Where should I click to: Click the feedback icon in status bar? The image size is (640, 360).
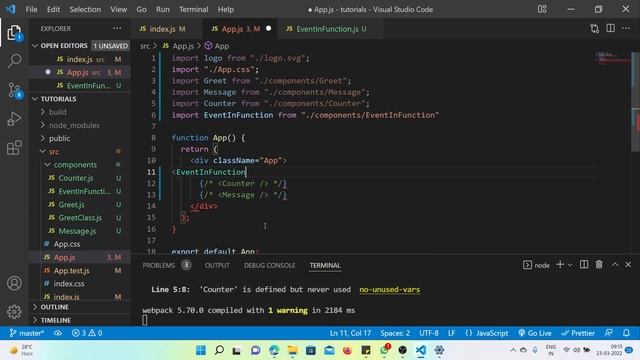click(x=609, y=333)
